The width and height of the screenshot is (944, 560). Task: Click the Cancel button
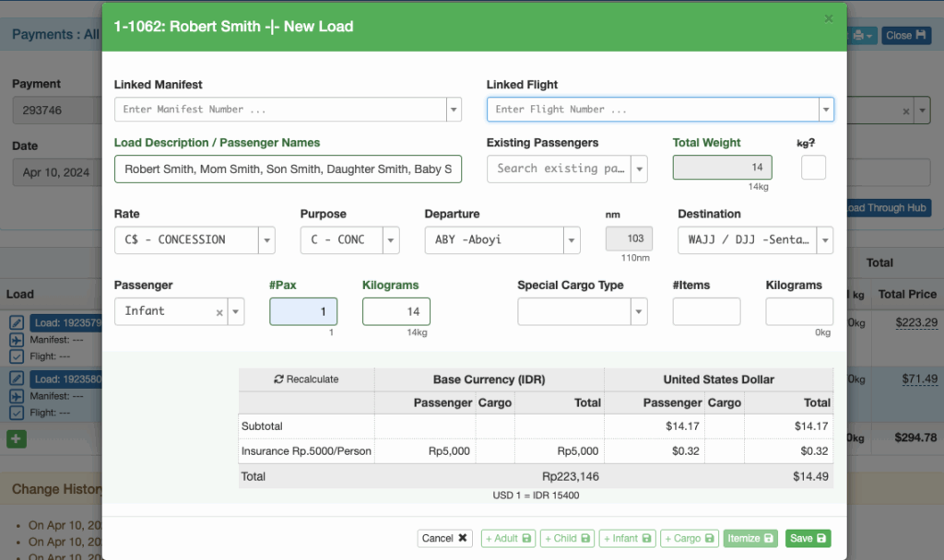tap(444, 539)
